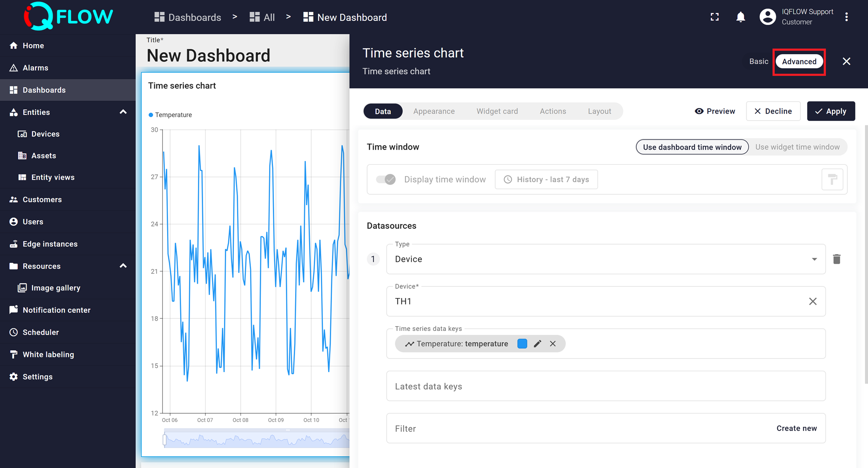Switch to the Appearance tab
The width and height of the screenshot is (868, 468).
click(434, 111)
